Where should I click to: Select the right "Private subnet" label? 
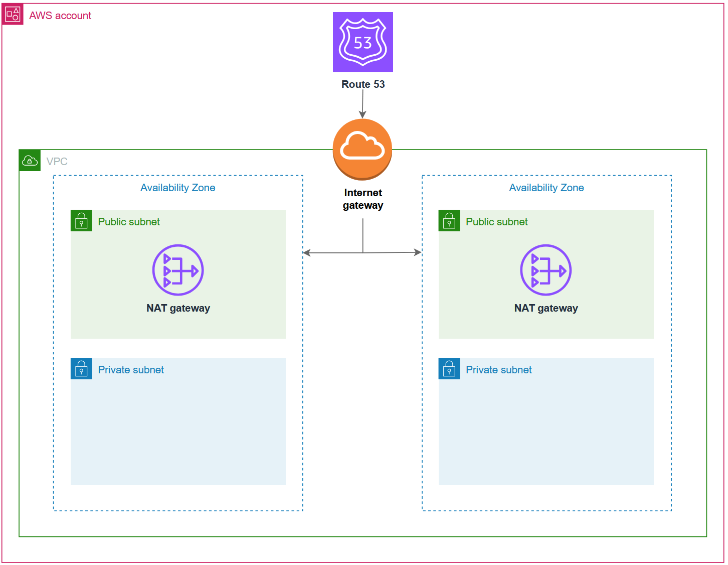[x=499, y=370]
